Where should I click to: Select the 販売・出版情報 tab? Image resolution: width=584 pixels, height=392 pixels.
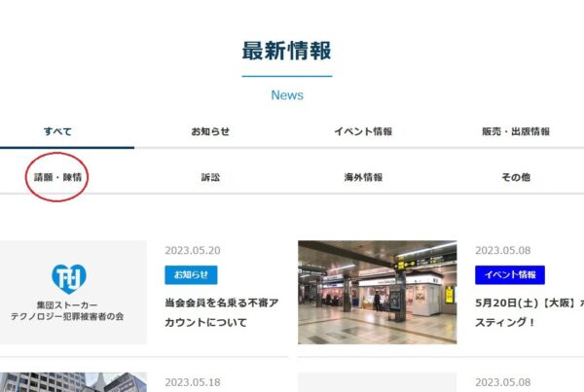[x=516, y=131]
